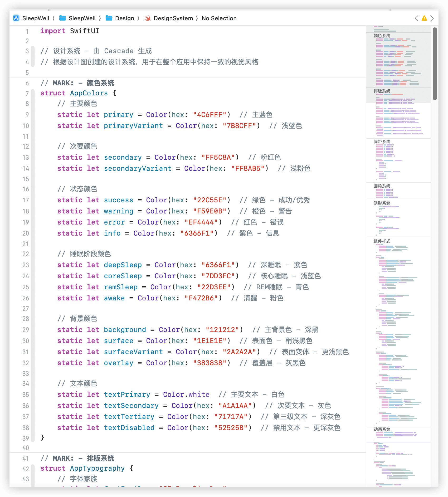Click the Design folder icon in breadcrumb
The height and width of the screenshot is (497, 448).
[109, 18]
